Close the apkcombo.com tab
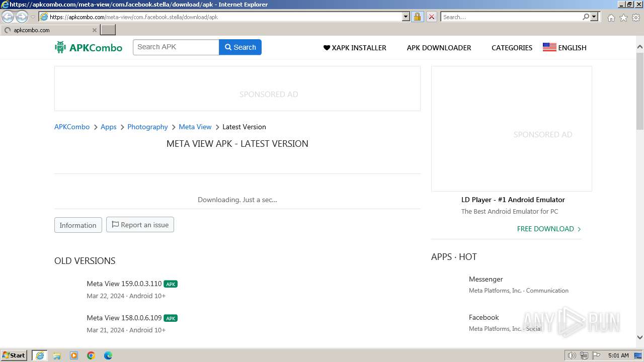The width and height of the screenshot is (644, 362). [x=94, y=30]
